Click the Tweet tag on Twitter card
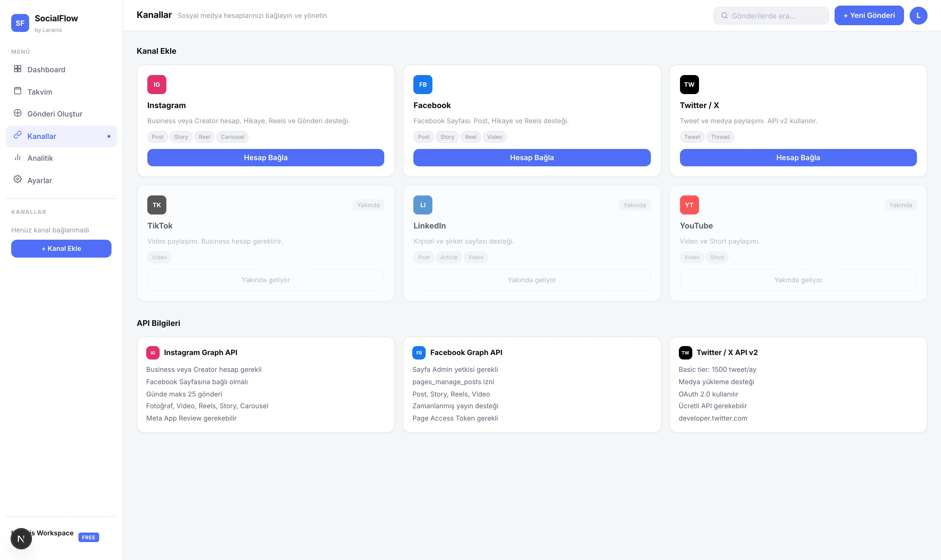 (x=692, y=137)
